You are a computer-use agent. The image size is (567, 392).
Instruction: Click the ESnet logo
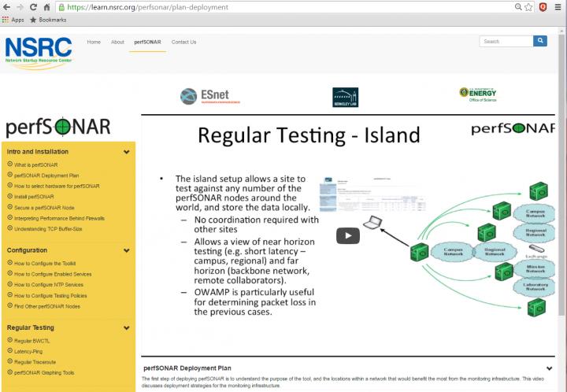coord(209,96)
